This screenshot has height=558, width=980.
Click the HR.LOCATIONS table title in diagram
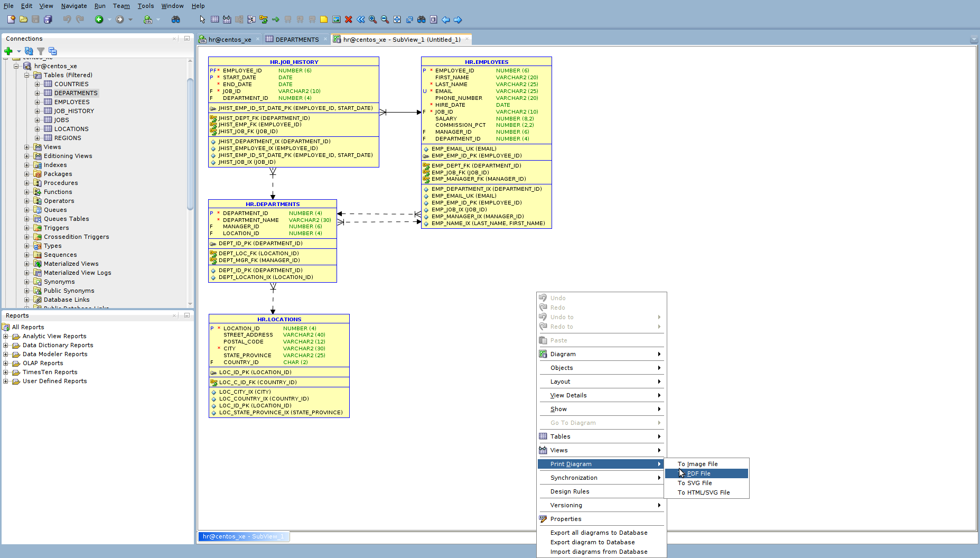(279, 319)
